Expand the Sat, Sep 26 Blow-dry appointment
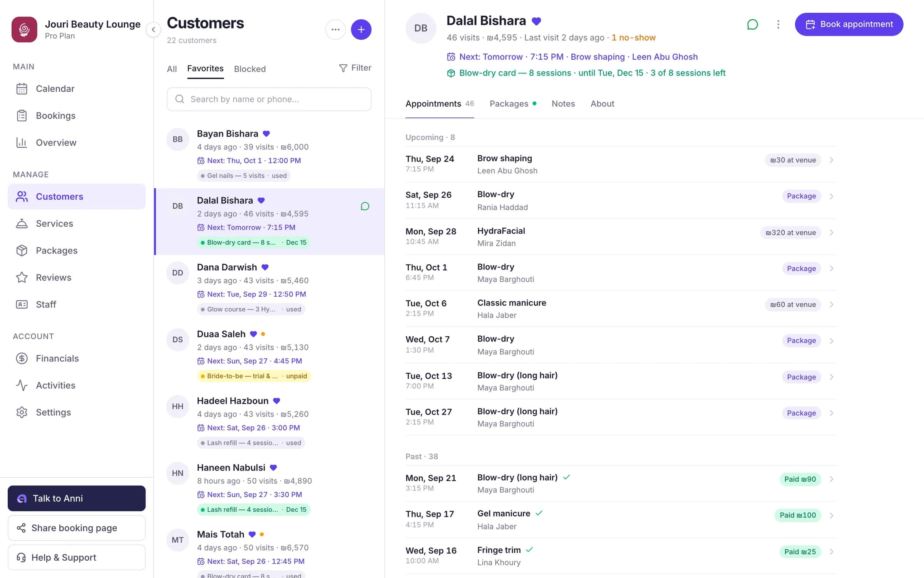 [x=621, y=200]
